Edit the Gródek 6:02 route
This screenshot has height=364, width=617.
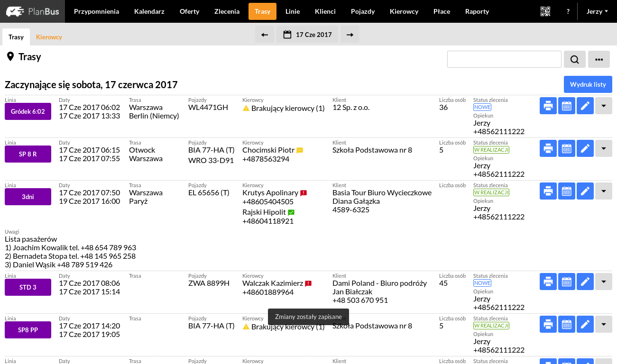coord(585,106)
